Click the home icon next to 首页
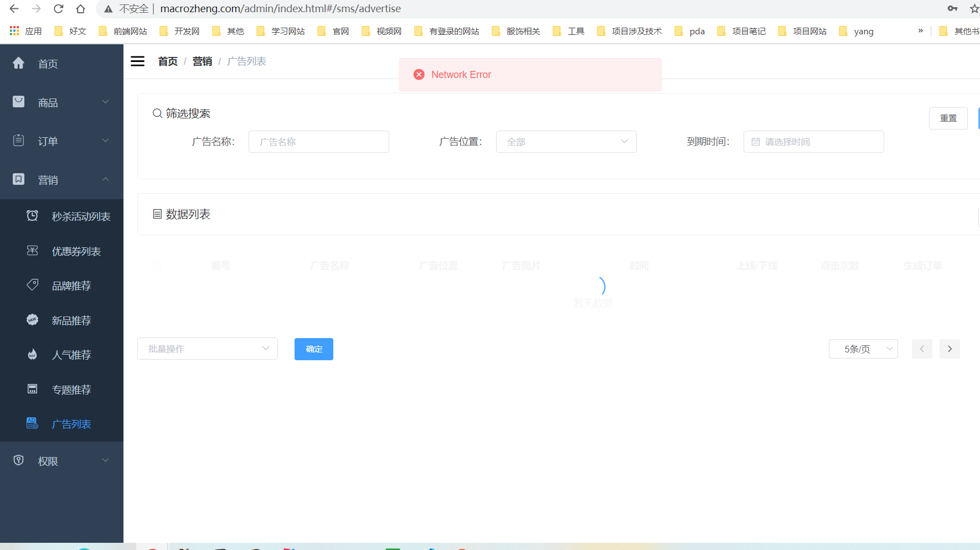The image size is (980, 550). pos(18,63)
